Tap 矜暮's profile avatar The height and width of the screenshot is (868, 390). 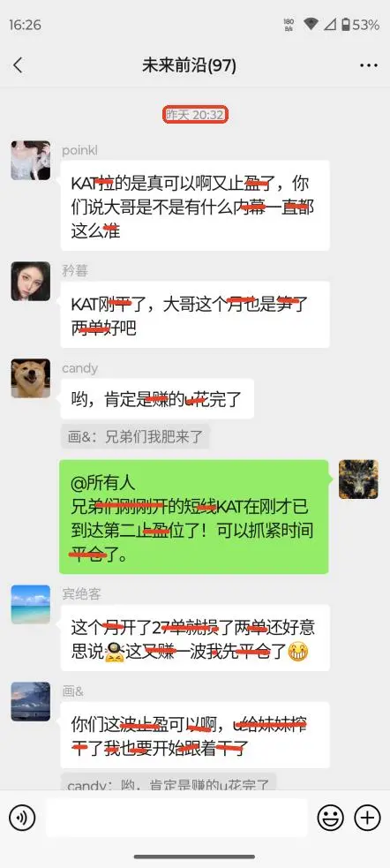(30, 281)
